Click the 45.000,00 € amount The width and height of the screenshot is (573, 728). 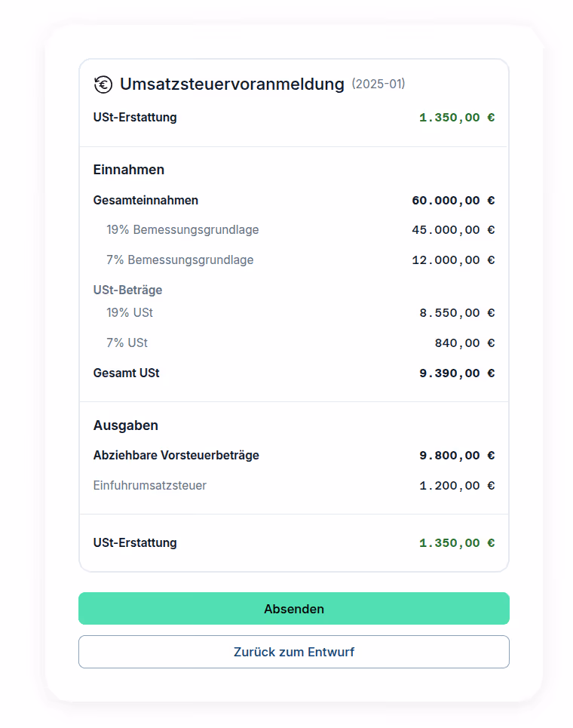click(453, 230)
